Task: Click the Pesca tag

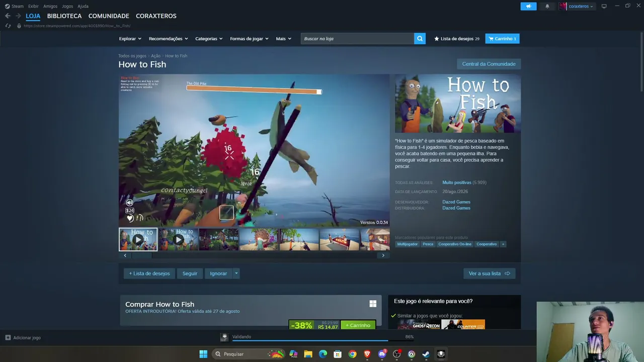Action: click(428, 244)
